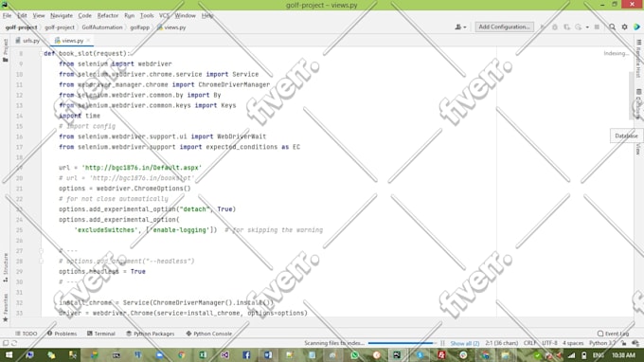The width and height of the screenshot is (644, 362).
Task: Click the Indexing... status text in editor
Action: click(616, 53)
